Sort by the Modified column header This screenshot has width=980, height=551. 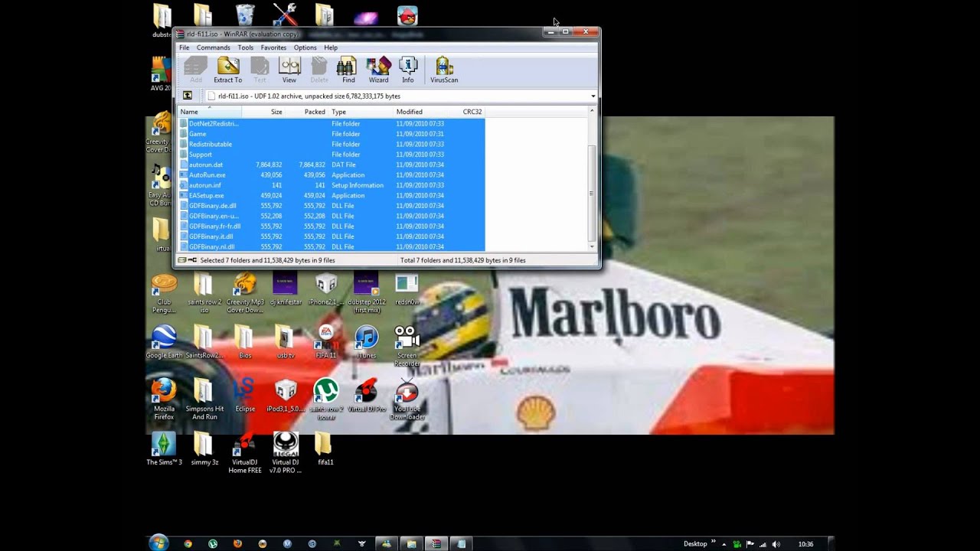pos(426,112)
